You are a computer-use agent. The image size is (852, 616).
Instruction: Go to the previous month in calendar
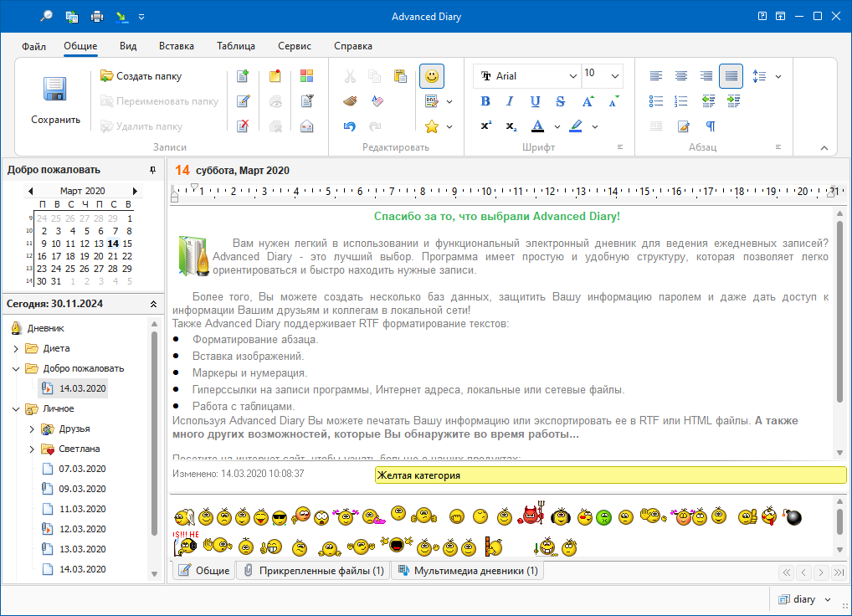[x=30, y=191]
